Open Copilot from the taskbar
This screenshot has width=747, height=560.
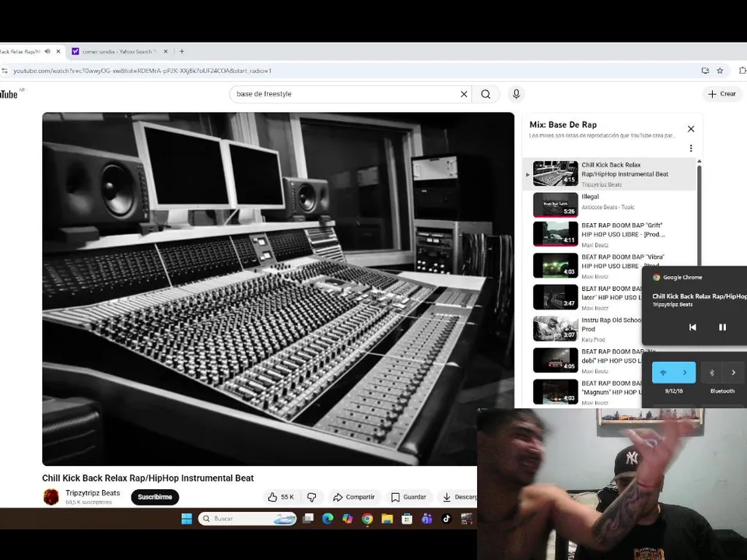pyautogui.click(x=347, y=519)
